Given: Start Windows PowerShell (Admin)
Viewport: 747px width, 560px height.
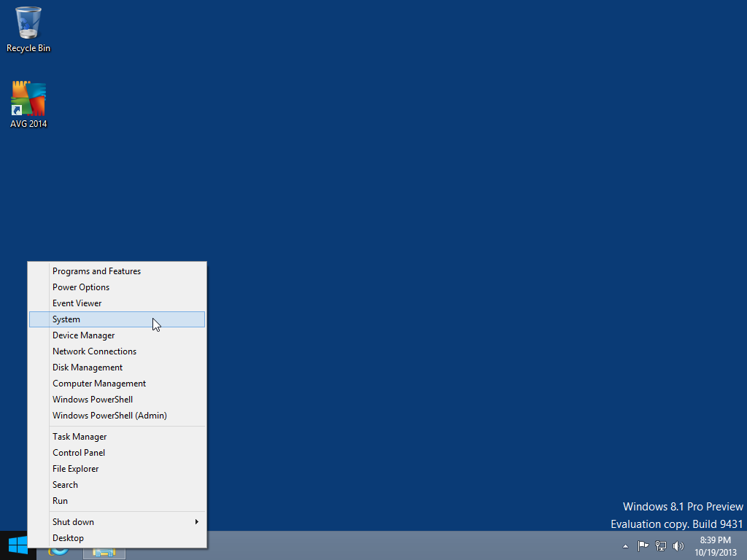Looking at the screenshot, I should click(x=117, y=416).
